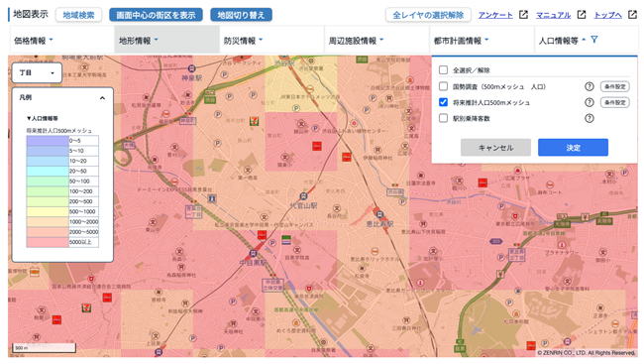Collapse the 凡例 legend panel

[102, 98]
